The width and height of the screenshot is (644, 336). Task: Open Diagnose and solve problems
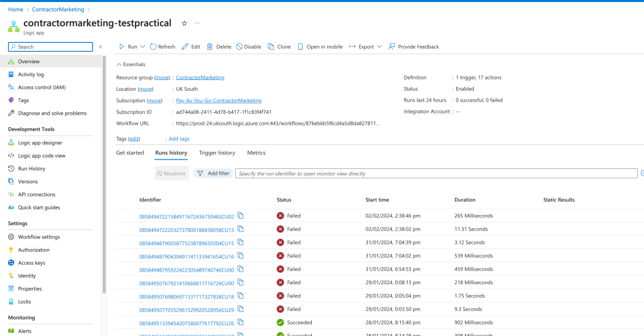click(52, 113)
